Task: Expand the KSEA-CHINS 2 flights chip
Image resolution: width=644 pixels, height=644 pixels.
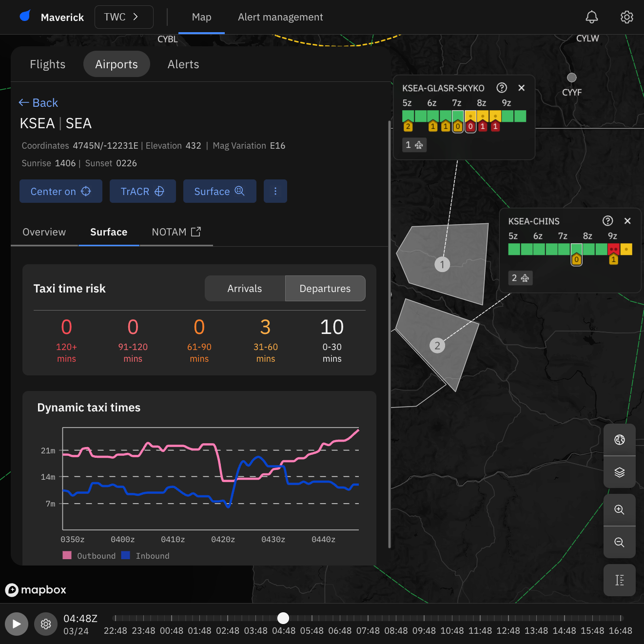Action: pyautogui.click(x=520, y=278)
